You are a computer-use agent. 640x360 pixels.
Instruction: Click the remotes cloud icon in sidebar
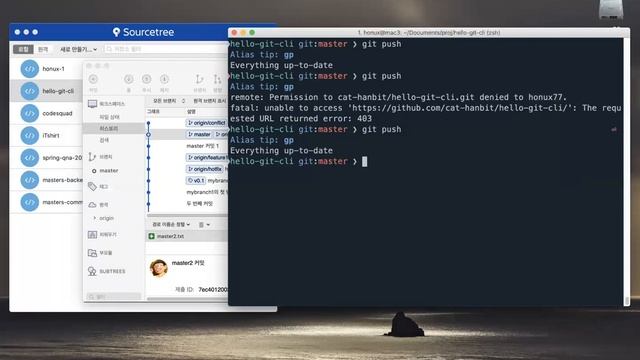coord(92,204)
